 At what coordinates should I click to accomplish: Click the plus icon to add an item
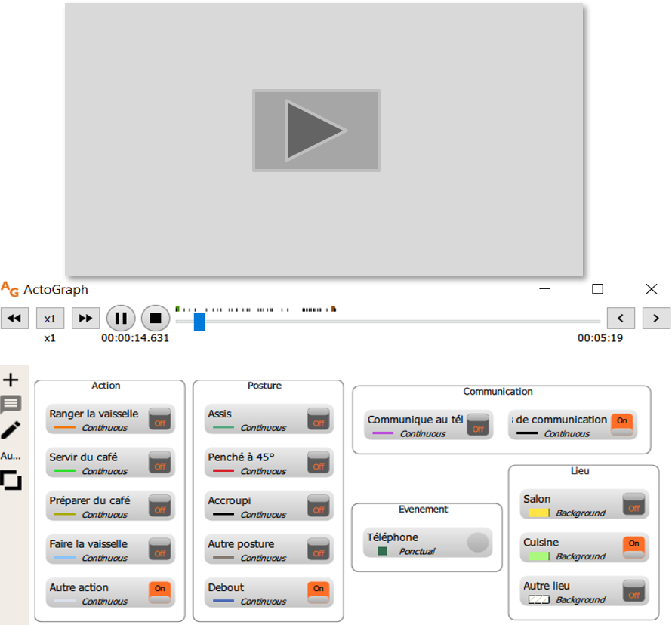click(11, 380)
